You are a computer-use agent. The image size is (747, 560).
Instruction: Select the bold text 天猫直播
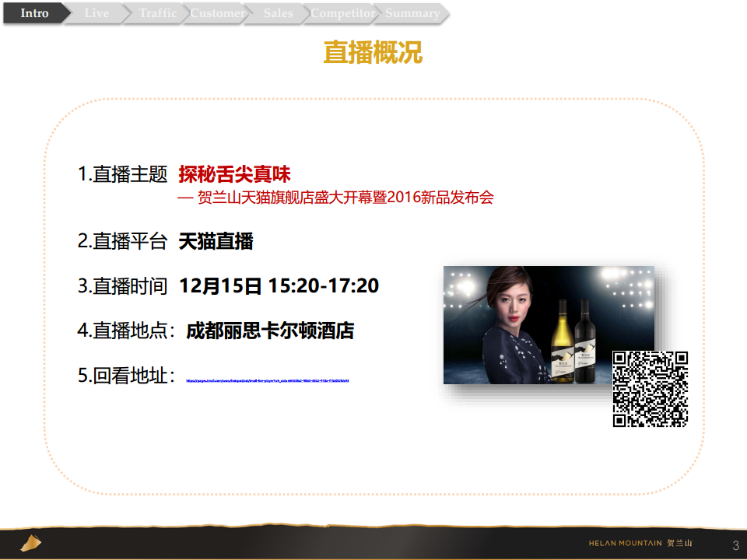[x=216, y=241]
